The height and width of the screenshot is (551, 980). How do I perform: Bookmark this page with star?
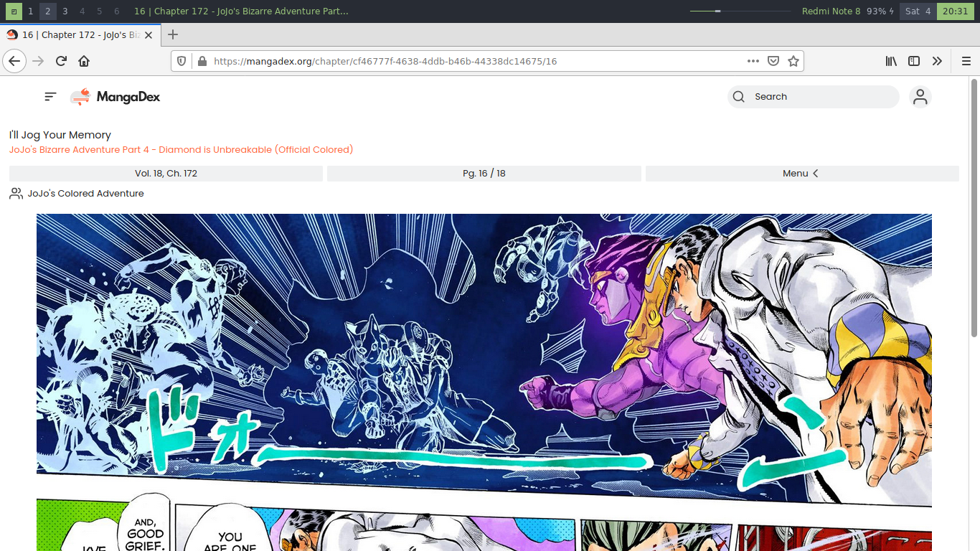coord(793,61)
